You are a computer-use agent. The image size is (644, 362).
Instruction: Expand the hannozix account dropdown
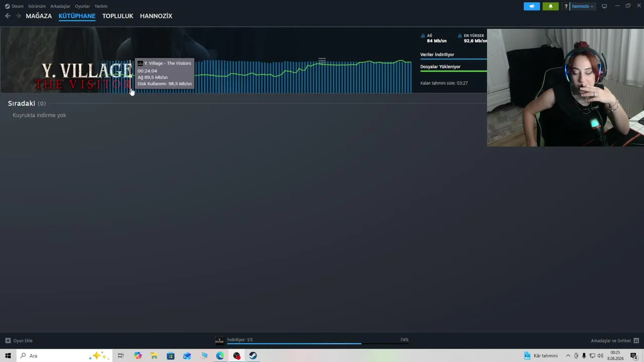pos(583,7)
